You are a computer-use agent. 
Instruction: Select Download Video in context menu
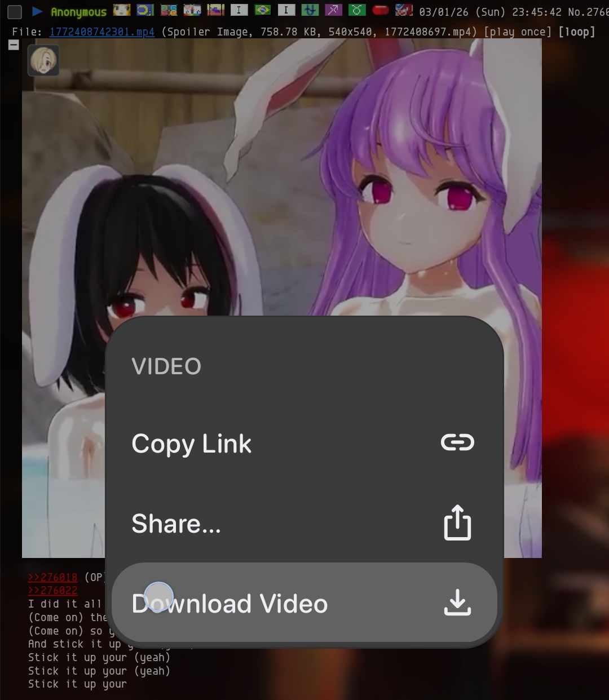[x=230, y=604]
